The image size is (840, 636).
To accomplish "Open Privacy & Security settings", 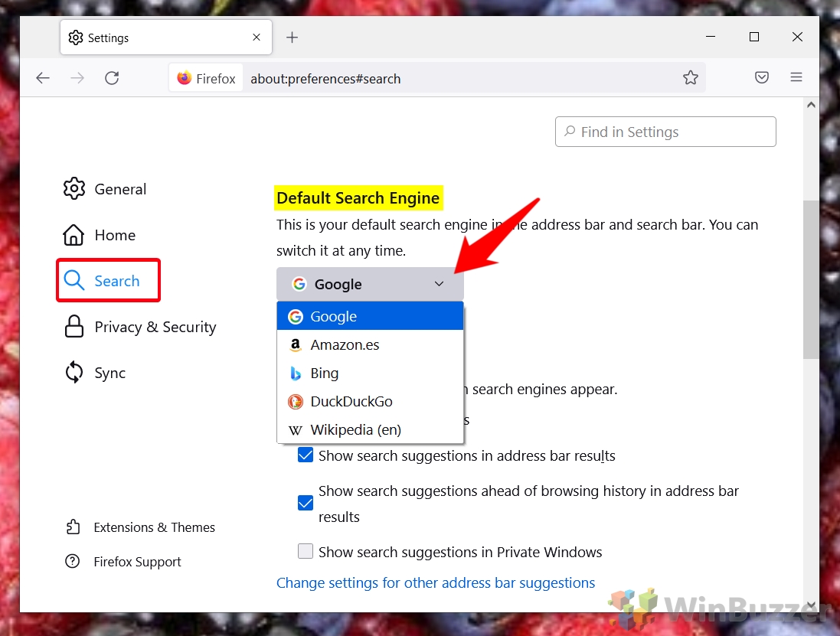I will (140, 327).
